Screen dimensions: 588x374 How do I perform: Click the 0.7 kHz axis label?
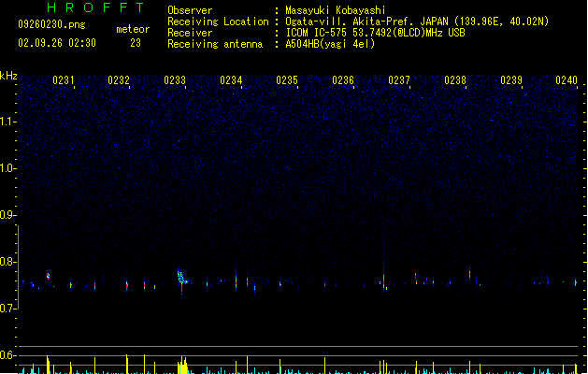7,309
